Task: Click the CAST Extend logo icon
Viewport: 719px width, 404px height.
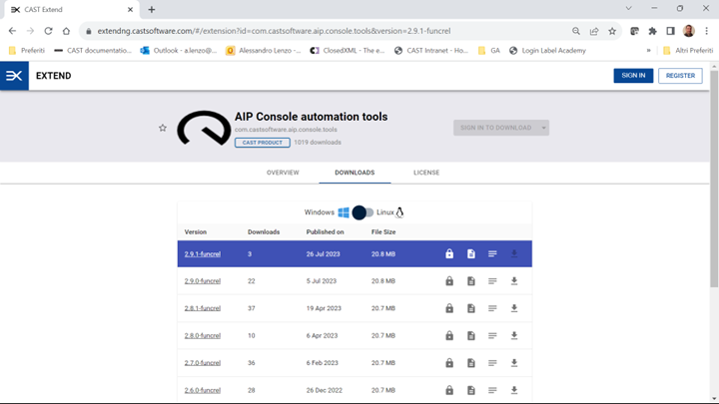Action: 14,76
